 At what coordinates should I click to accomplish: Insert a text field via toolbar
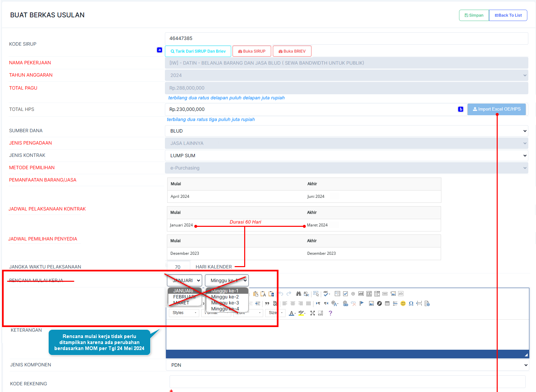(361, 294)
